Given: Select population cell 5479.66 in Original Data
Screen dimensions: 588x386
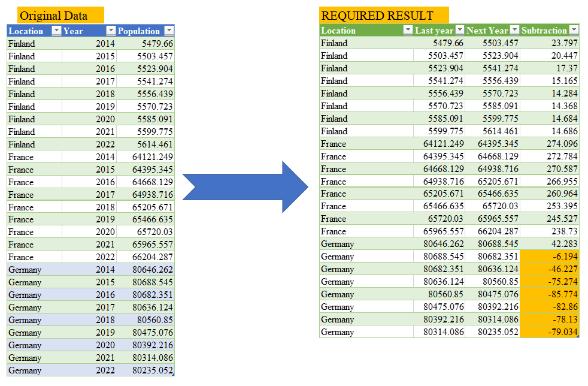Looking at the screenshot, I should coord(146,44).
